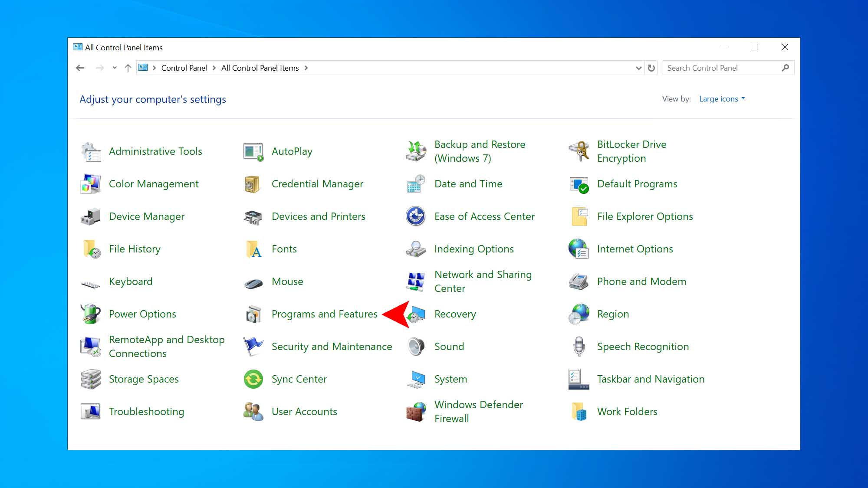868x488 pixels.
Task: Open the Programs and Features icon
Action: tap(253, 314)
